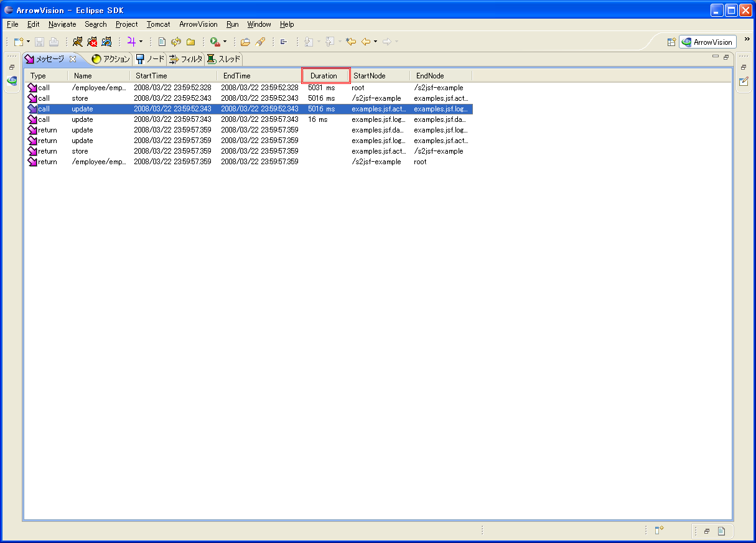Open the Tomcat menu
This screenshot has width=756, height=543.
tap(159, 24)
